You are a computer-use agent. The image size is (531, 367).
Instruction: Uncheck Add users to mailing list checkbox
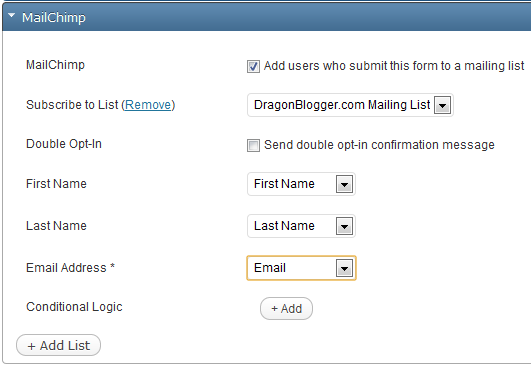pyautogui.click(x=253, y=66)
